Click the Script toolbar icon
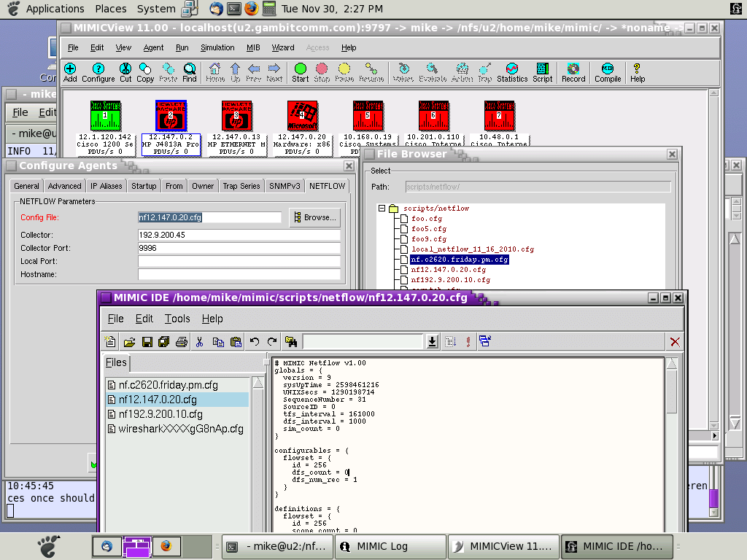 tap(542, 72)
